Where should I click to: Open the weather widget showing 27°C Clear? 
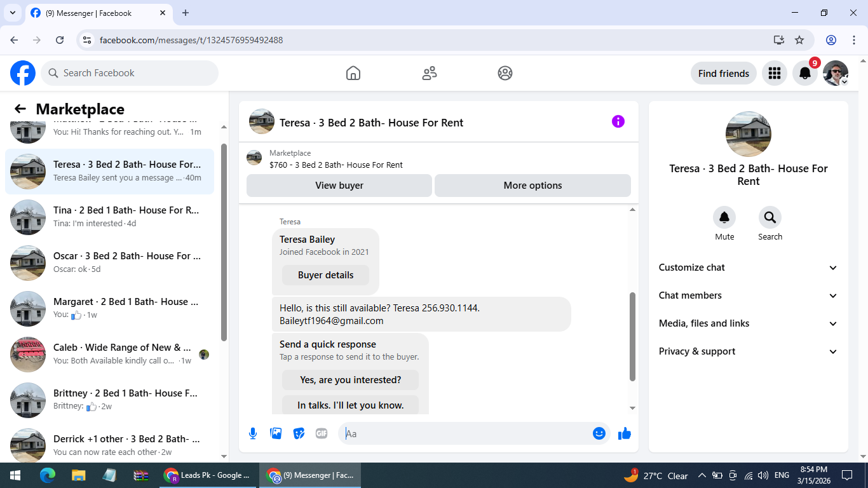[x=656, y=475]
